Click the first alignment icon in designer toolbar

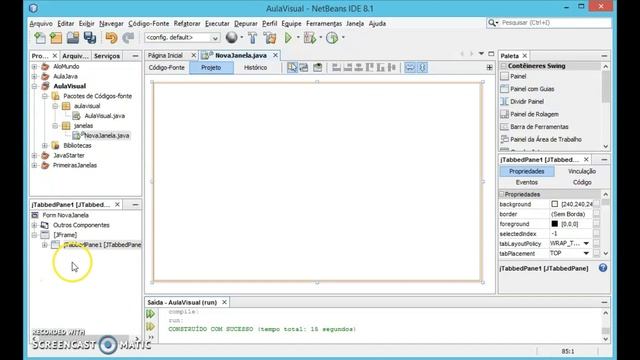point(336,67)
